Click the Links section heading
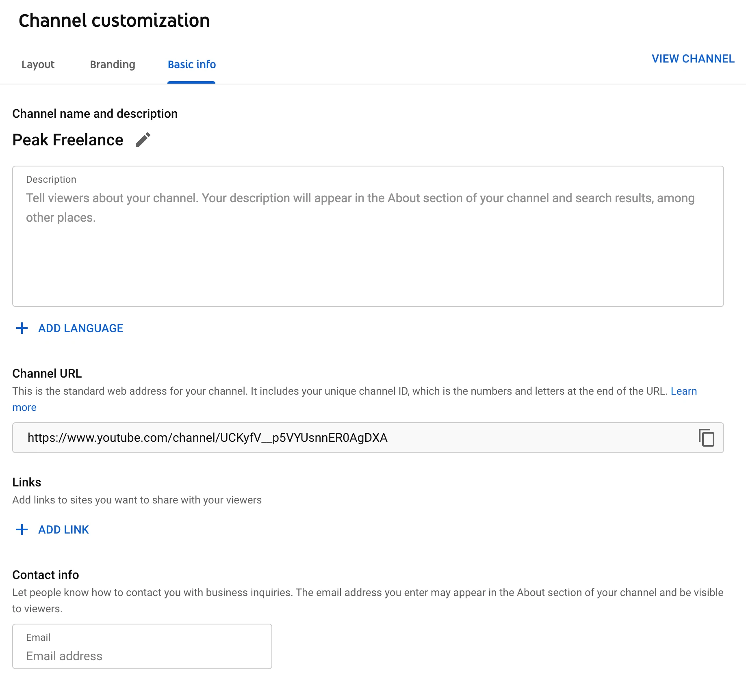The width and height of the screenshot is (746, 700). pyautogui.click(x=27, y=482)
